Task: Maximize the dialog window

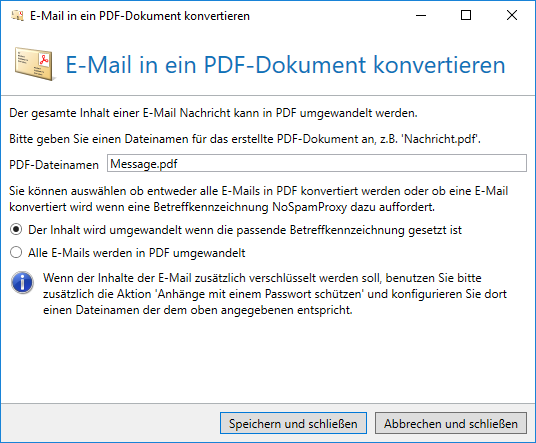Action: click(466, 15)
